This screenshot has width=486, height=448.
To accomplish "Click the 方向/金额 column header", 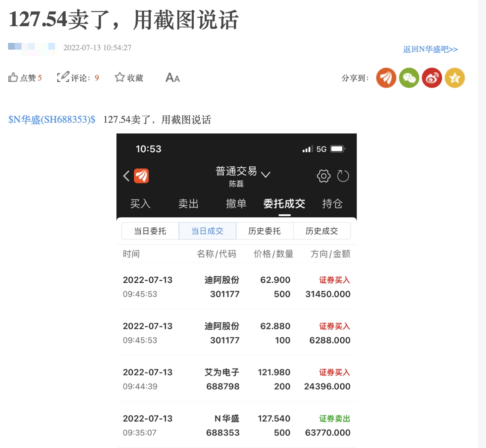I will pos(331,254).
